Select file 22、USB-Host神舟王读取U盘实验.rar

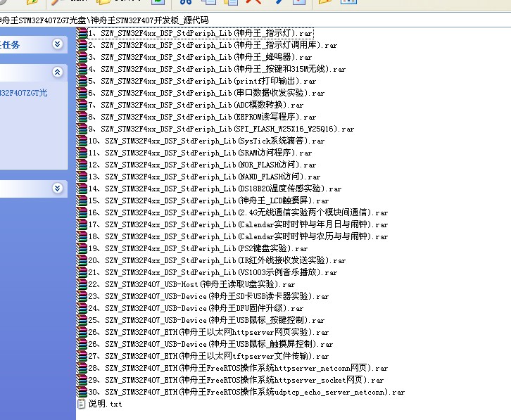[x=191, y=284]
